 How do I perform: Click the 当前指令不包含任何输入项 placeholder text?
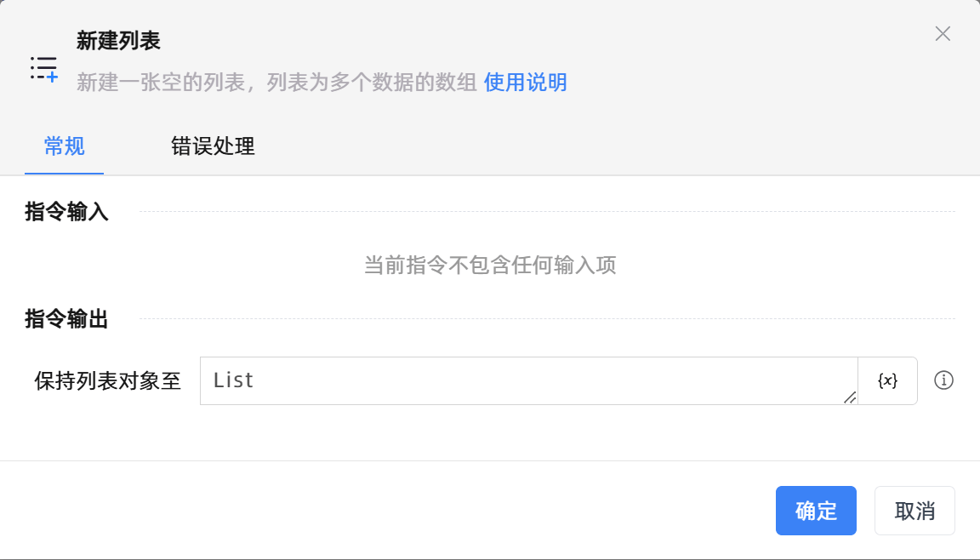pos(490,266)
